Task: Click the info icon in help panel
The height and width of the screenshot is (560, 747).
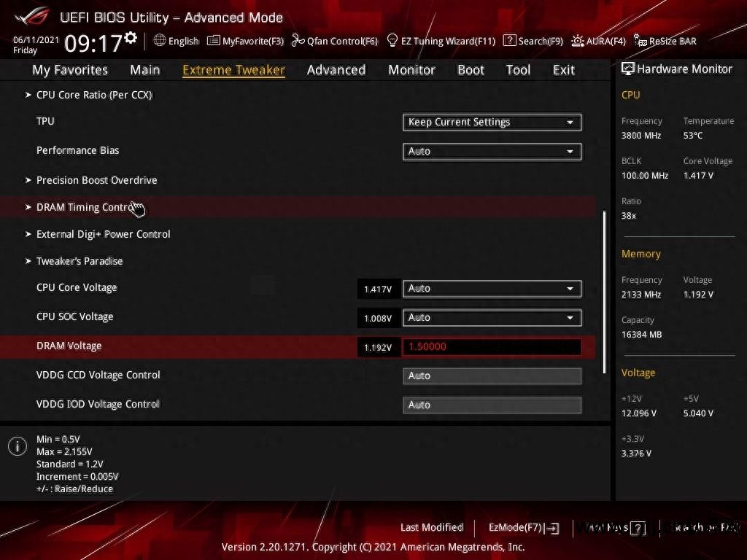Action: pos(18,446)
